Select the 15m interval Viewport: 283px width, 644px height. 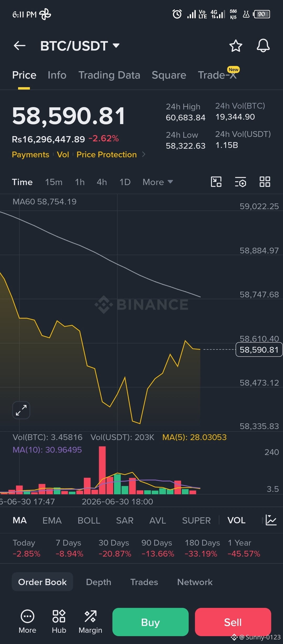(x=54, y=182)
